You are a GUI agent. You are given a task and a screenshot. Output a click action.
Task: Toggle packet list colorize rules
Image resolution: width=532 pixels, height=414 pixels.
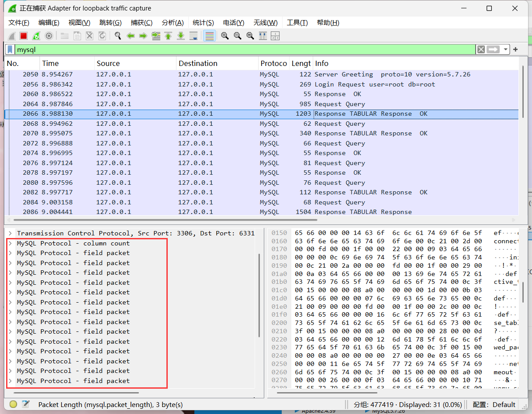coord(210,36)
